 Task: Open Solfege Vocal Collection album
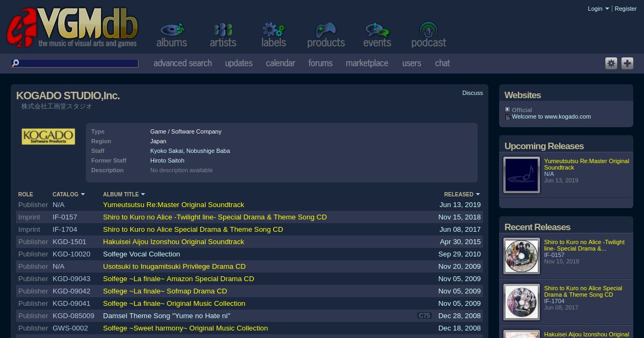[x=142, y=254]
